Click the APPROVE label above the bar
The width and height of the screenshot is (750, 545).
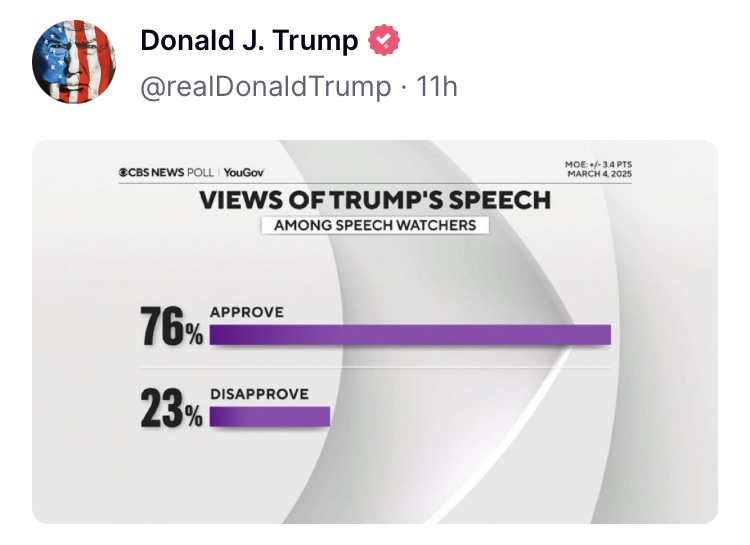coord(247,312)
